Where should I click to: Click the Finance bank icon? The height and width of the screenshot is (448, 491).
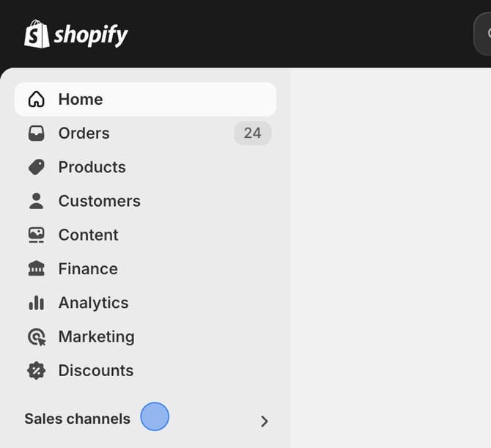[x=36, y=269]
